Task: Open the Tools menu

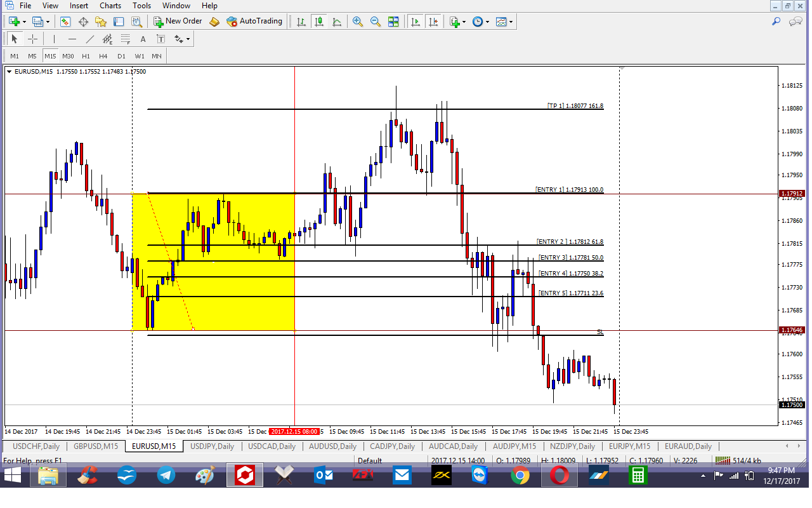Action: point(141,6)
